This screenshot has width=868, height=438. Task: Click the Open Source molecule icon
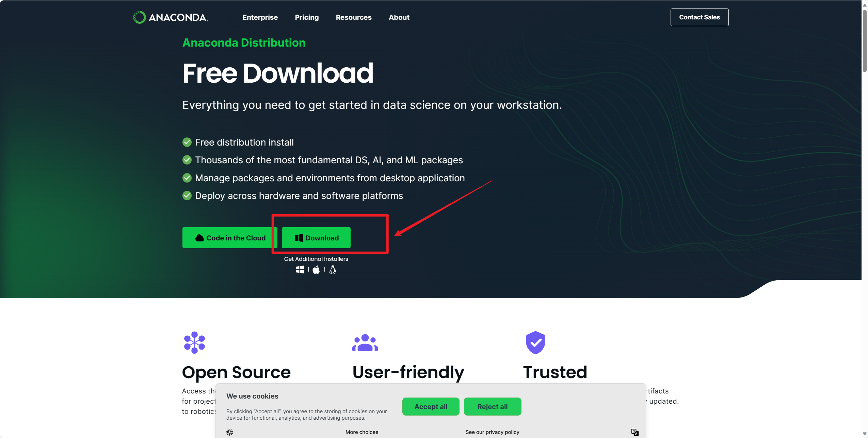(x=194, y=342)
